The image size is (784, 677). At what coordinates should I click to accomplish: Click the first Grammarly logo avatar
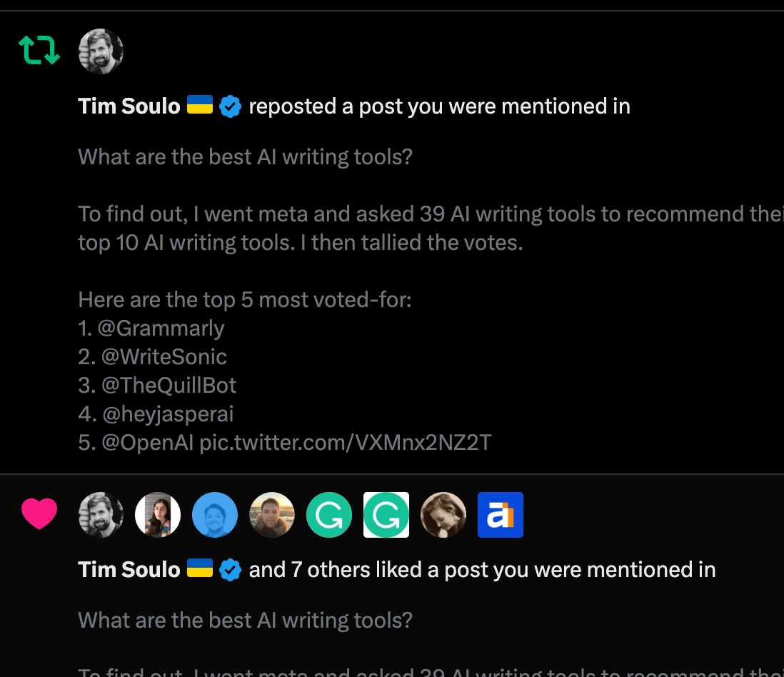click(x=329, y=514)
